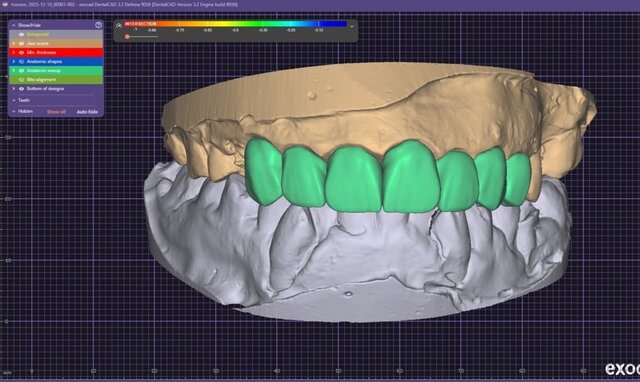
Task: Select the Bite alignment layer label
Action: 41,80
